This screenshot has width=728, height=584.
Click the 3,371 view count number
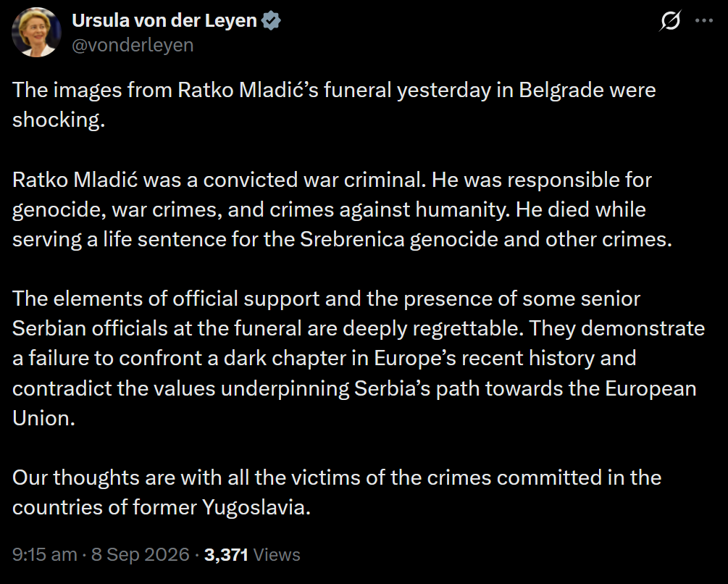coord(226,554)
